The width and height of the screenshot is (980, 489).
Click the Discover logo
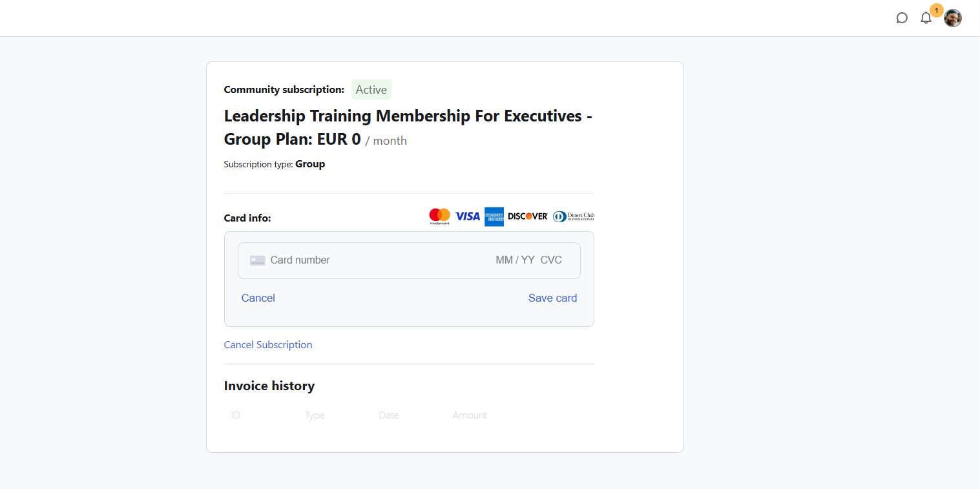coord(528,216)
